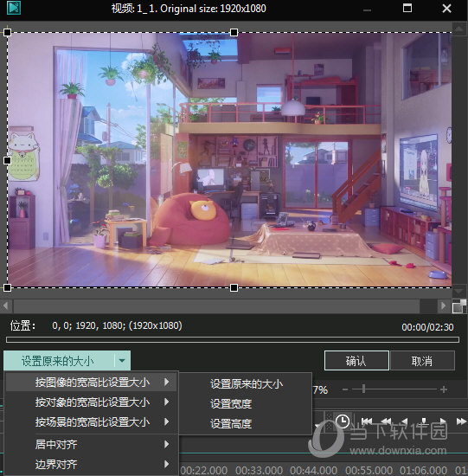Image resolution: width=468 pixels, height=476 pixels.
Task: Open 按场景的宽高比设置大小 submenu
Action: click(x=91, y=422)
